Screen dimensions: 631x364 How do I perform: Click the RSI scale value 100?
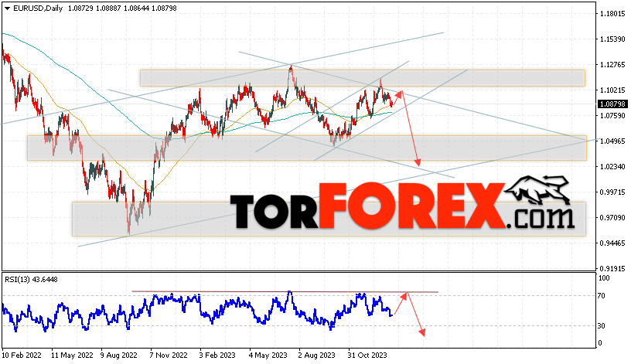(x=605, y=278)
